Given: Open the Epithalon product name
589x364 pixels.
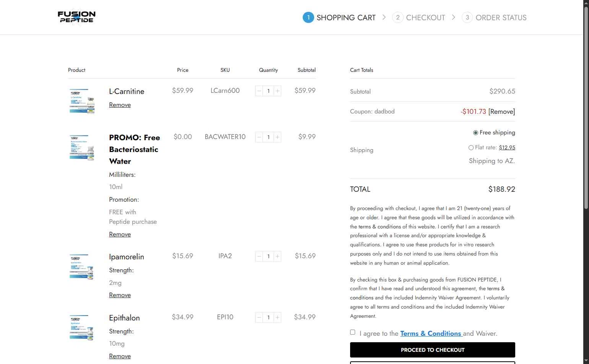Looking at the screenshot, I should (124, 318).
